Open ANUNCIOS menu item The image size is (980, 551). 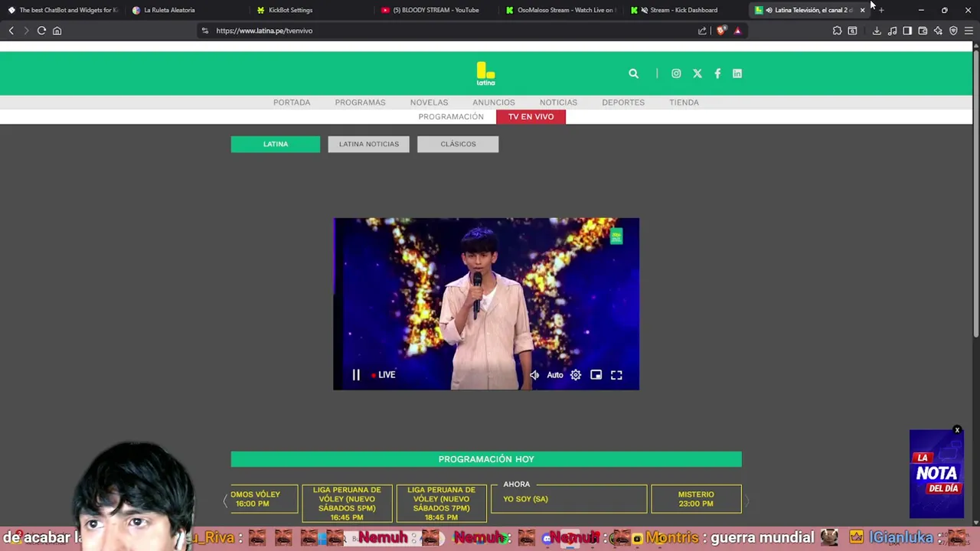click(494, 103)
